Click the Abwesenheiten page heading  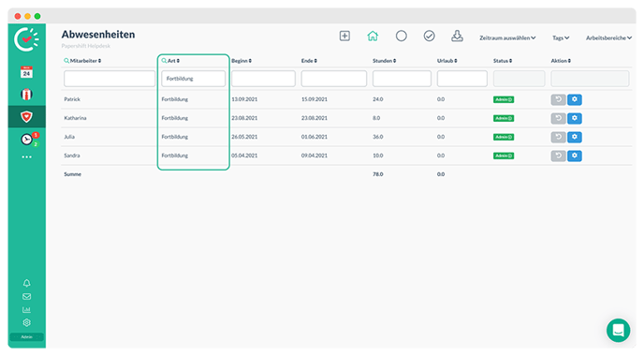coord(98,35)
